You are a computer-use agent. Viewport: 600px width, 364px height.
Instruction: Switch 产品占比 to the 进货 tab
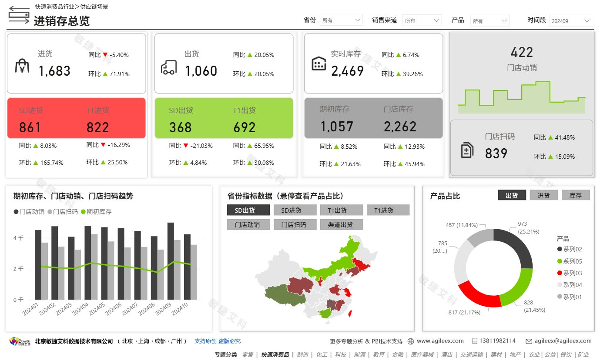click(543, 195)
